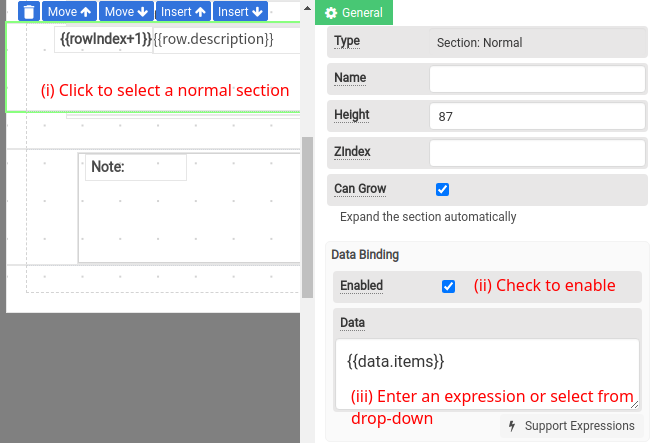660x443 pixels.
Task: Toggle the Can Grow checkbox
Action: pos(442,189)
